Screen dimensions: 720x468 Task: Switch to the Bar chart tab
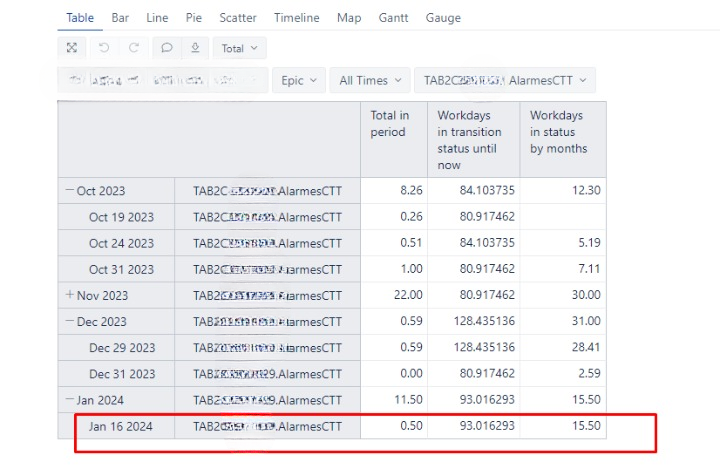pos(120,18)
